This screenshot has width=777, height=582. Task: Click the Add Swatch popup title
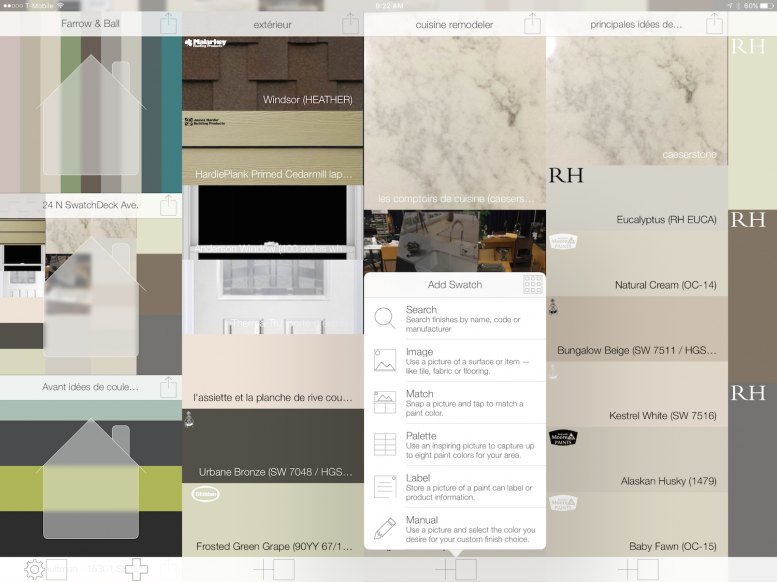[x=454, y=285]
